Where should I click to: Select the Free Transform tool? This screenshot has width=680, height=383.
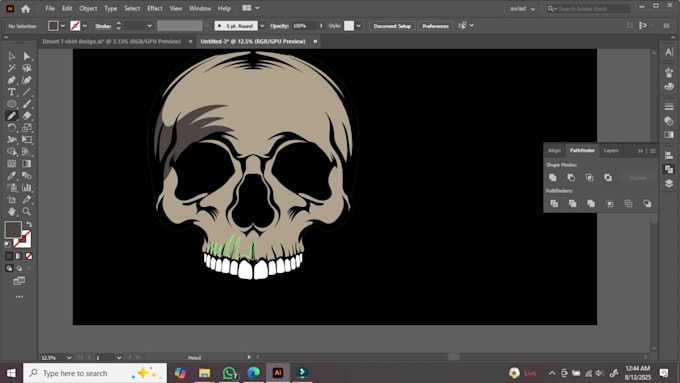(x=27, y=140)
